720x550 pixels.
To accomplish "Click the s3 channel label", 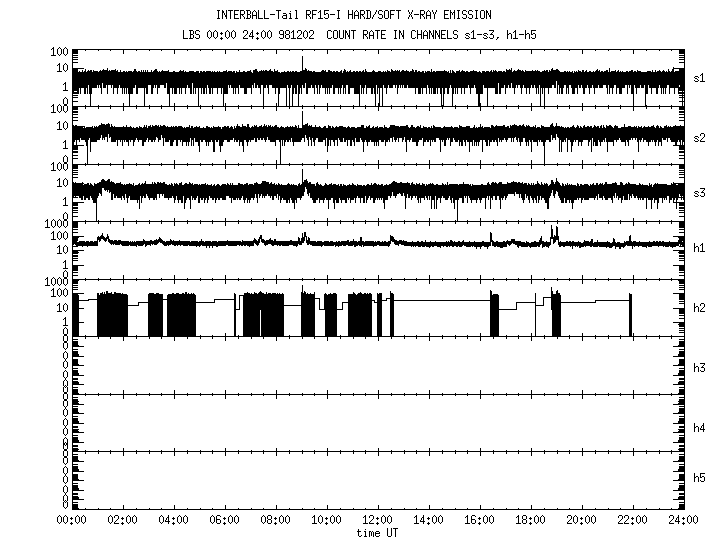I will coord(699,193).
